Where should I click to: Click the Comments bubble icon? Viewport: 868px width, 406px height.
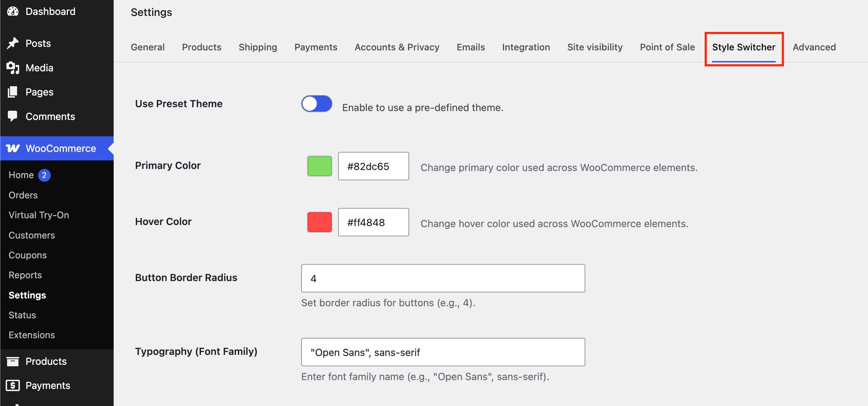pyautogui.click(x=13, y=116)
